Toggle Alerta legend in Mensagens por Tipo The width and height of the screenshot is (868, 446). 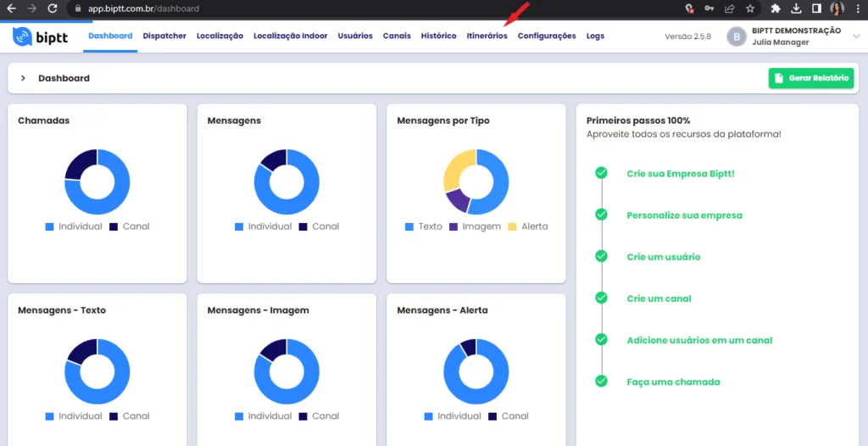[527, 226]
